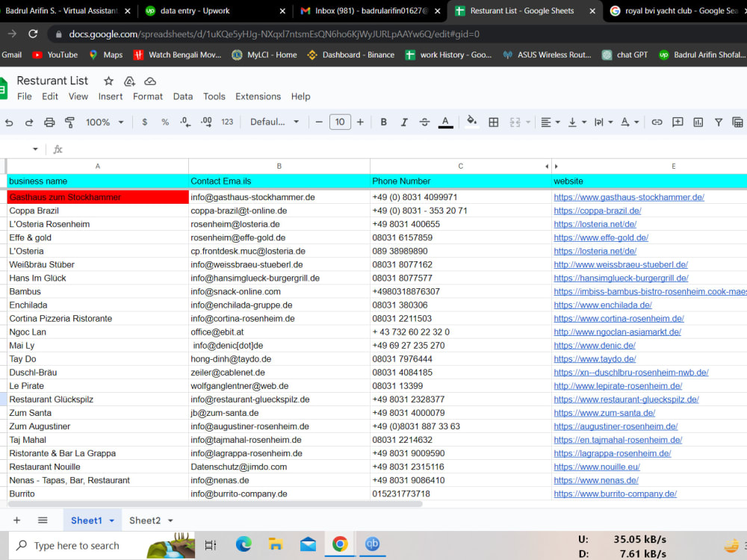Toggle strikethrough formatting
Screen dimensions: 747x560
coord(424,122)
